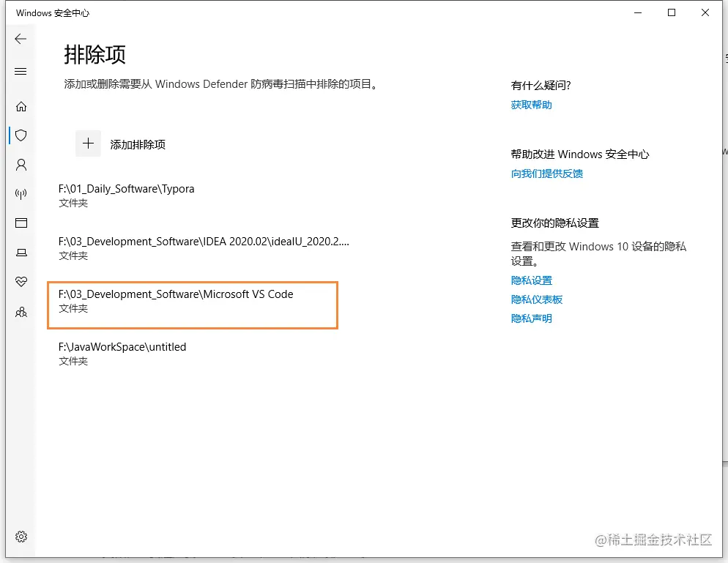Open Device security laptop icon
Screen dimensions: 728x563
[21, 253]
